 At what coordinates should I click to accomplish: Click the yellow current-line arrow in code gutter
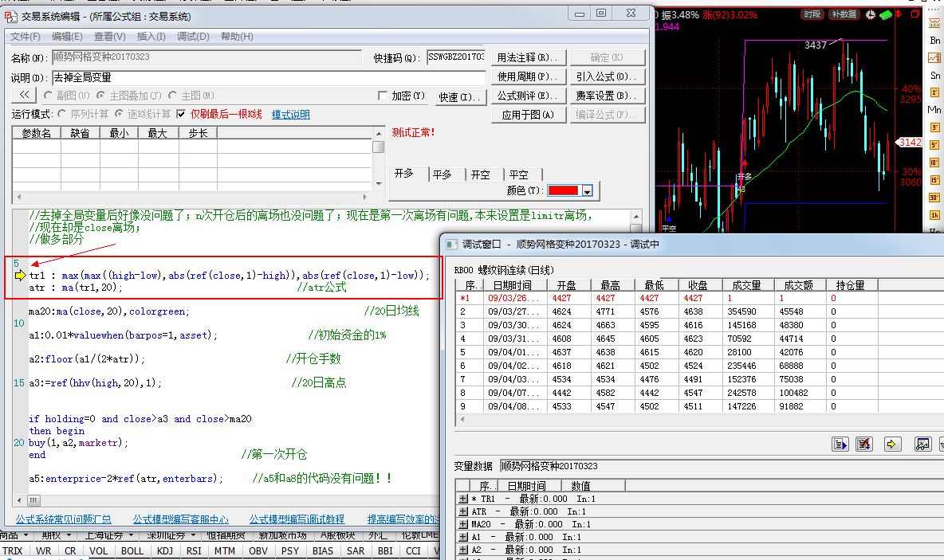[21, 275]
